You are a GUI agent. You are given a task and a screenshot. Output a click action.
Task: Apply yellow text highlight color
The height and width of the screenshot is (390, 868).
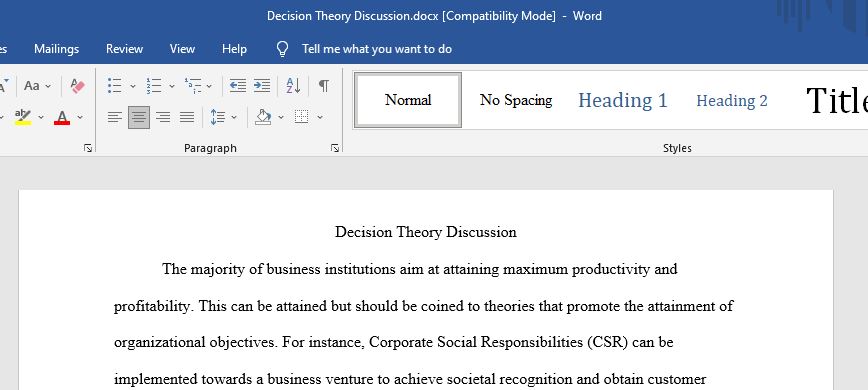[23, 117]
